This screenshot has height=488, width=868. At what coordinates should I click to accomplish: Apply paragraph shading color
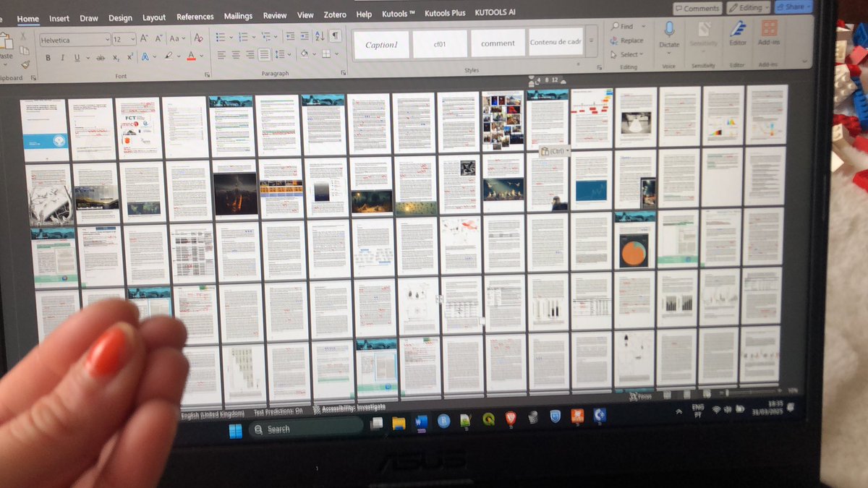[x=305, y=53]
